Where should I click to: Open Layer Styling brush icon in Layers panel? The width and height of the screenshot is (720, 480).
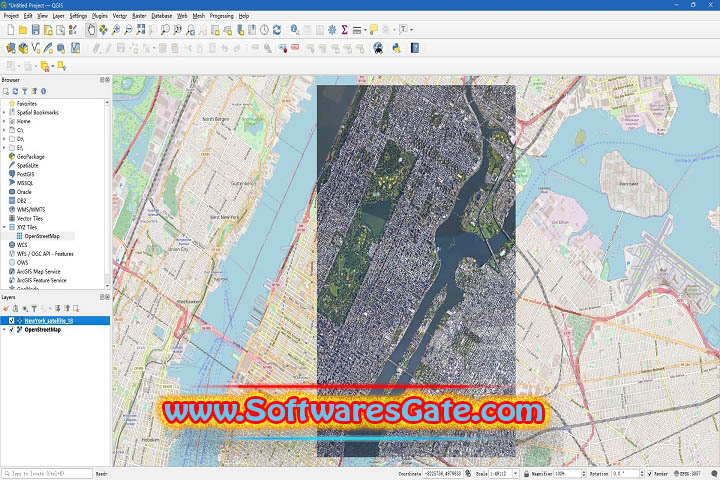(x=6, y=309)
